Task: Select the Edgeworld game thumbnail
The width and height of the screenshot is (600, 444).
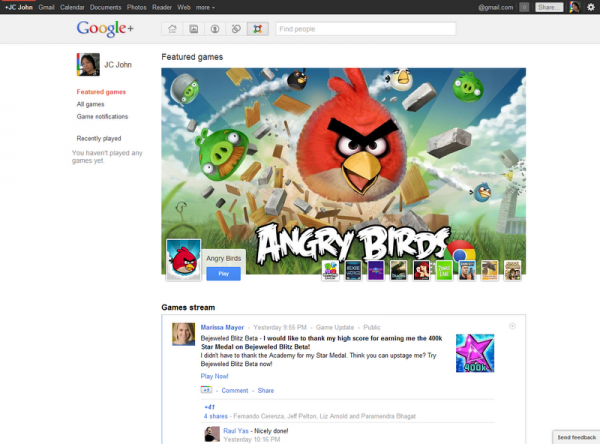Action: 353,270
